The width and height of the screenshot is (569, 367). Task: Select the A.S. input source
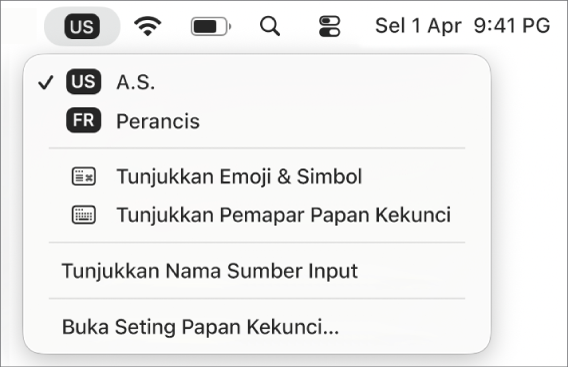coord(257,82)
